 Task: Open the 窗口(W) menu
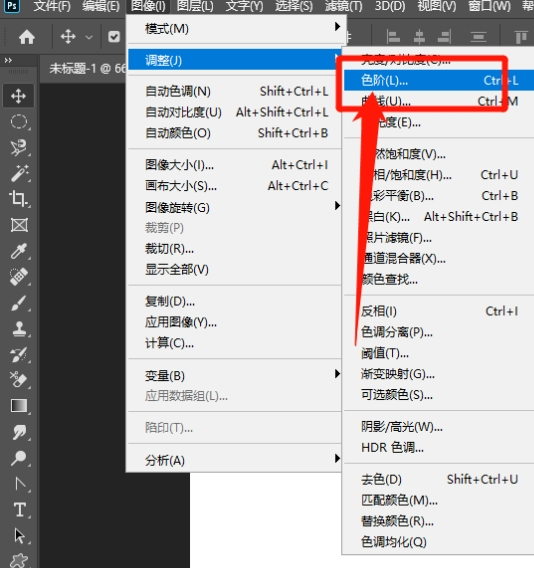point(489,6)
